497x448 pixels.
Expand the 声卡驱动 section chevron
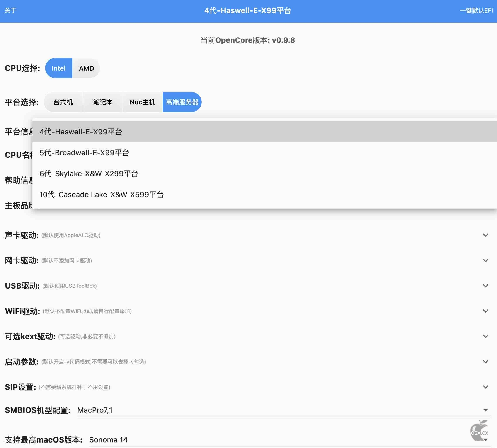pos(485,235)
